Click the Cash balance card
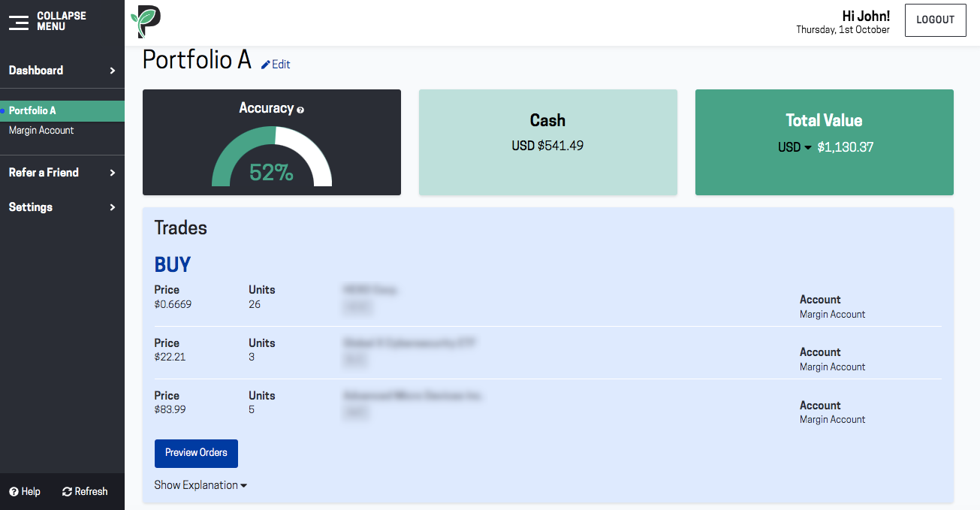Image resolution: width=980 pixels, height=510 pixels. click(547, 143)
